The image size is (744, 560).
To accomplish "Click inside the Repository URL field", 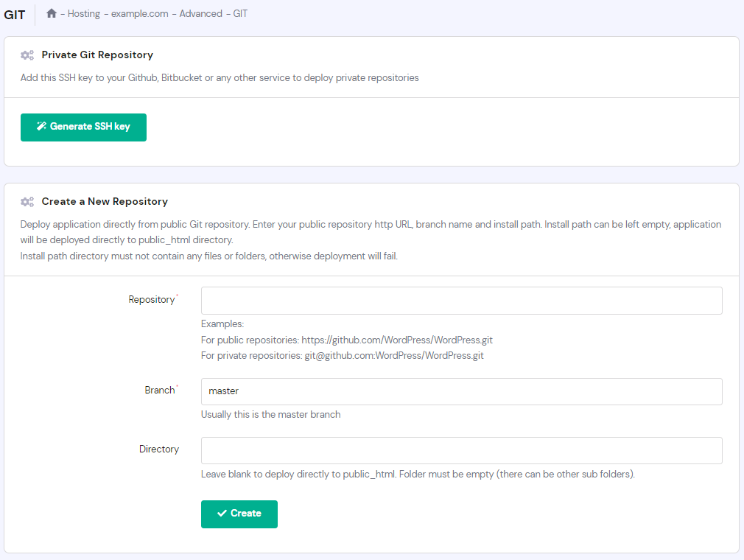I will point(461,300).
